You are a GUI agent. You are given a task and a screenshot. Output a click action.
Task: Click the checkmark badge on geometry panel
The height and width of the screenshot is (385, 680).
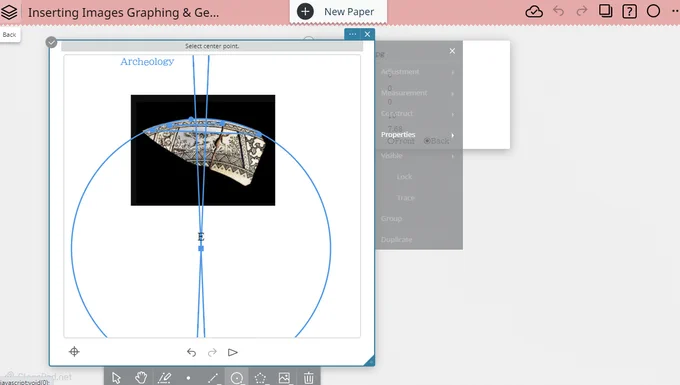51,42
